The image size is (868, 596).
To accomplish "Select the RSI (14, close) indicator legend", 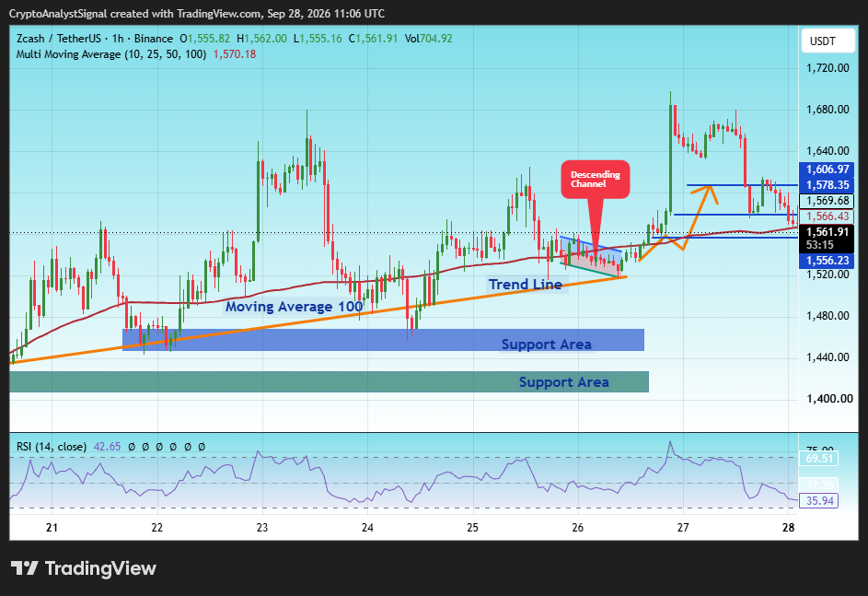I will (x=52, y=447).
